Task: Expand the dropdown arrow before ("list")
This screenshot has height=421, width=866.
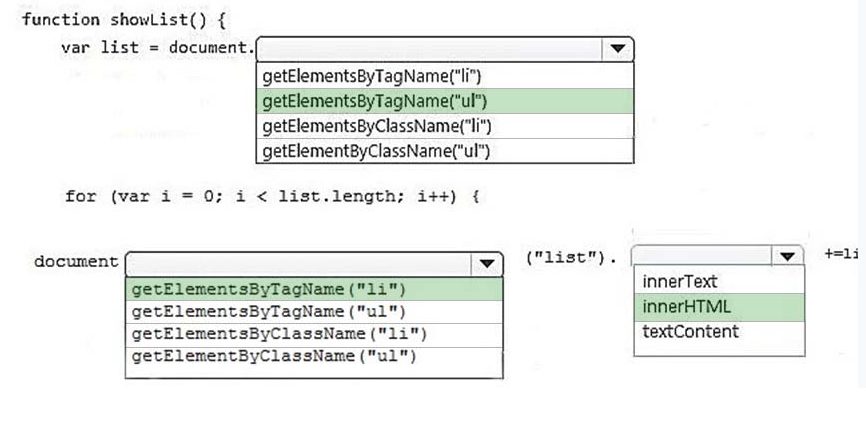Action: coord(487,263)
